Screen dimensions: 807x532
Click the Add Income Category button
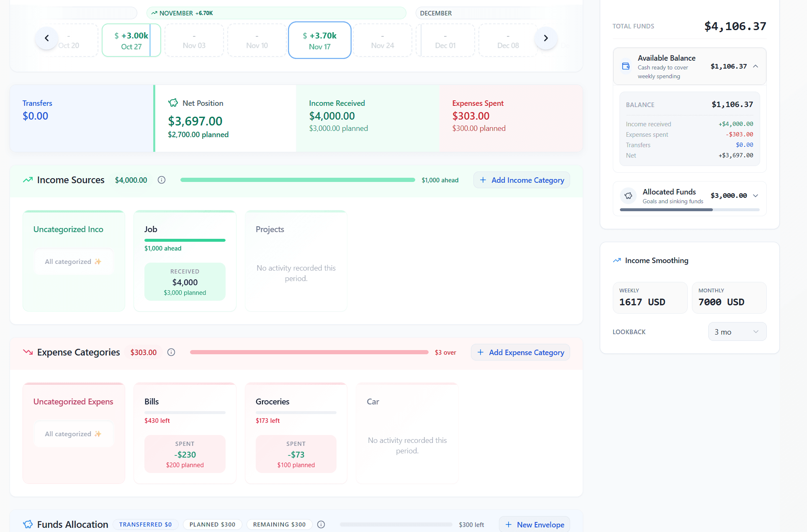coord(521,179)
